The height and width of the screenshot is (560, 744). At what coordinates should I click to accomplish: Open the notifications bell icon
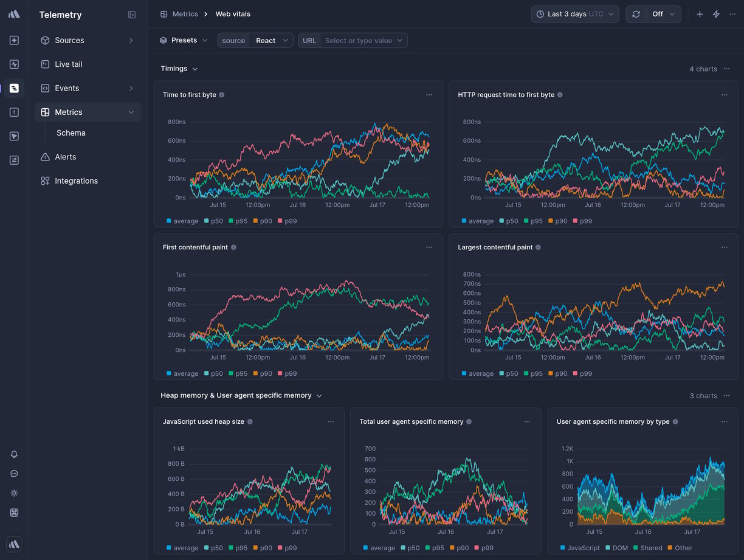(14, 454)
